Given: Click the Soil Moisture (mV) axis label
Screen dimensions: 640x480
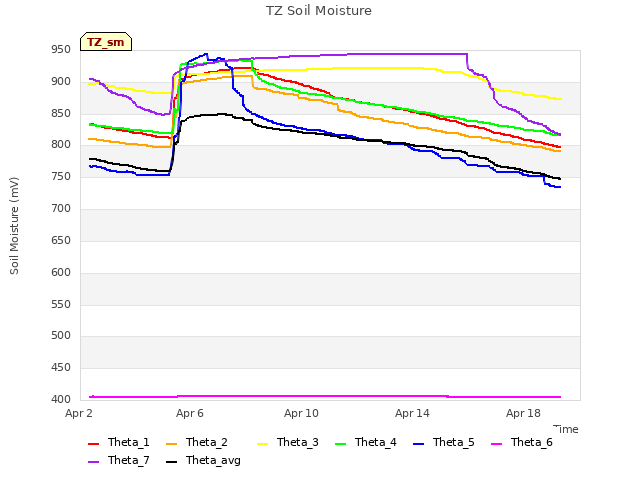Looking at the screenshot, I should point(14,226).
